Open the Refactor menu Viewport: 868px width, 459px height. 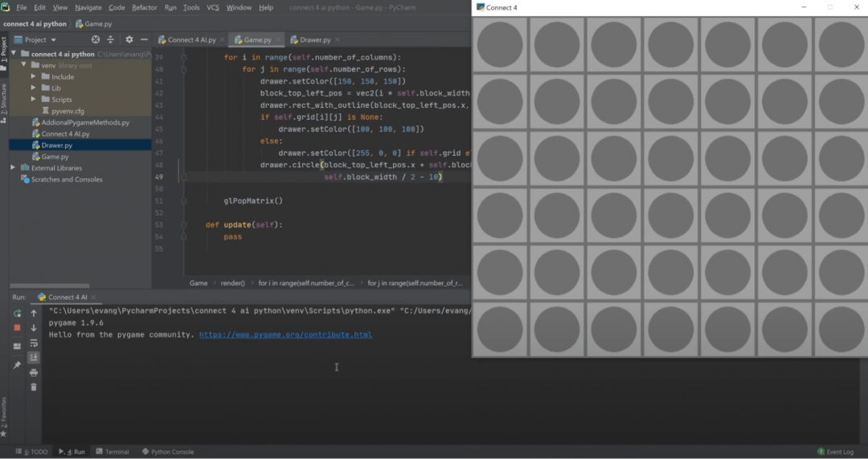tap(145, 7)
